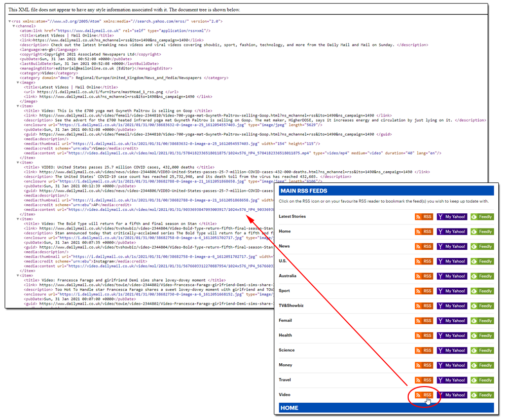Open the Australia RSS feed

423,276
